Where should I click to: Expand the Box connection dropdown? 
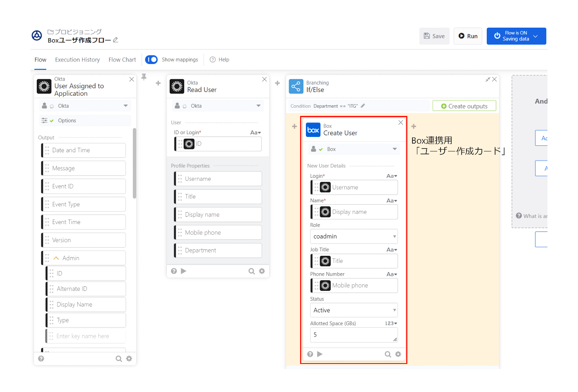[395, 149]
